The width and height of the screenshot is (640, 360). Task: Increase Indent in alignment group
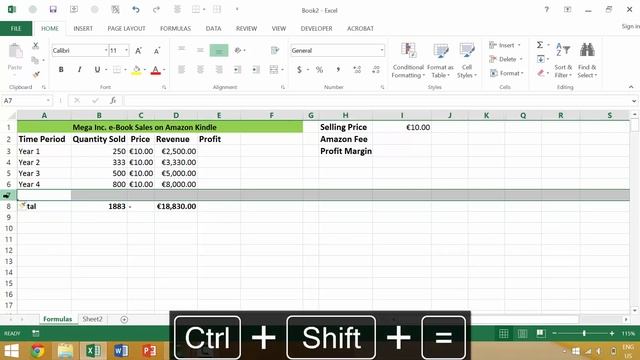(256, 70)
